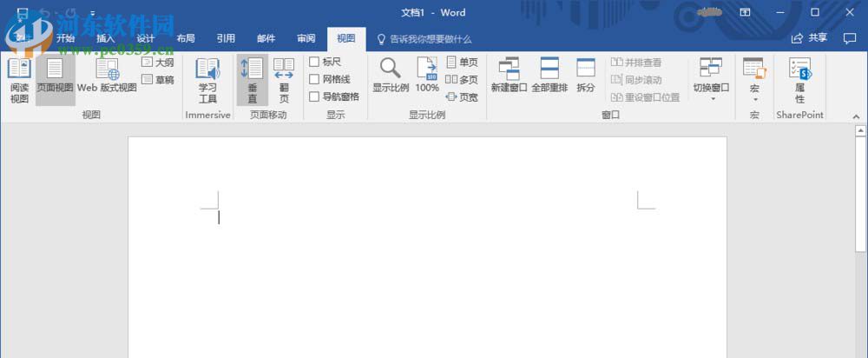
Task: Switch to the References tab (引用)
Action: tap(226, 38)
